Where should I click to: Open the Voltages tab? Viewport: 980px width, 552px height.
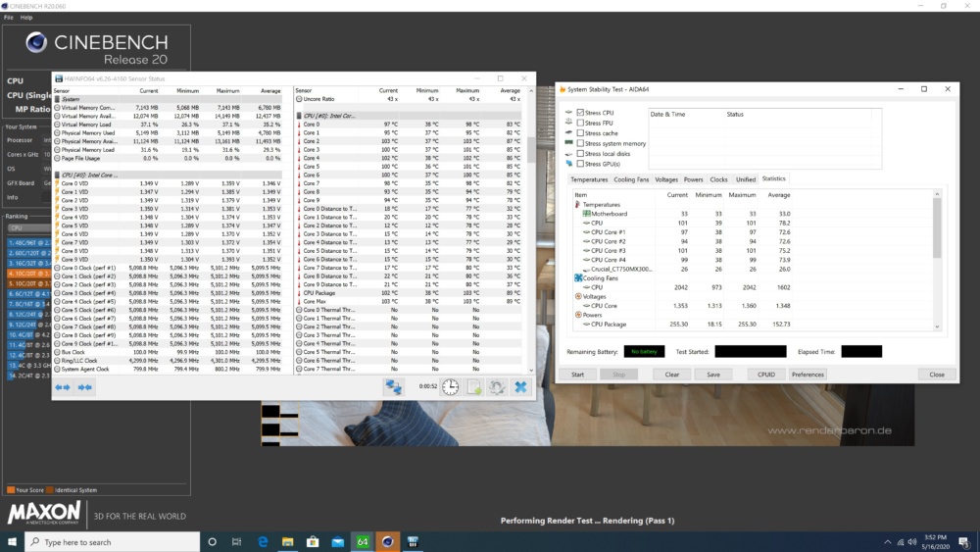666,179
